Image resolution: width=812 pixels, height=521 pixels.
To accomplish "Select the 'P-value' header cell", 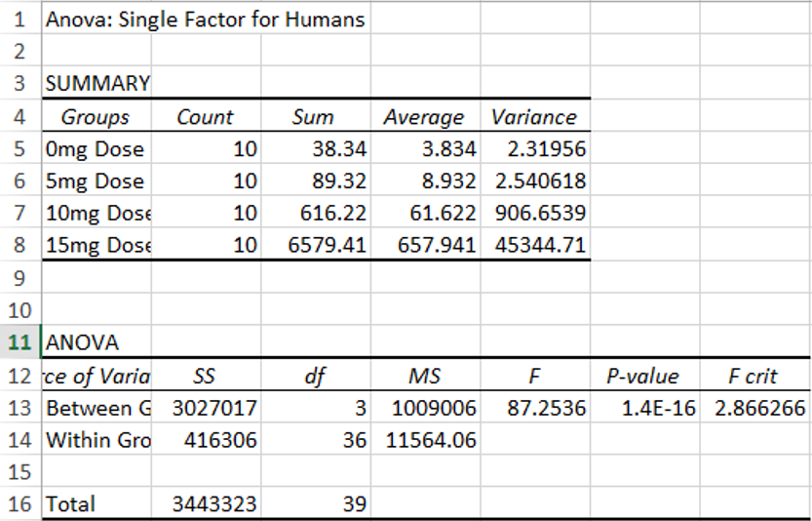I will [x=642, y=376].
